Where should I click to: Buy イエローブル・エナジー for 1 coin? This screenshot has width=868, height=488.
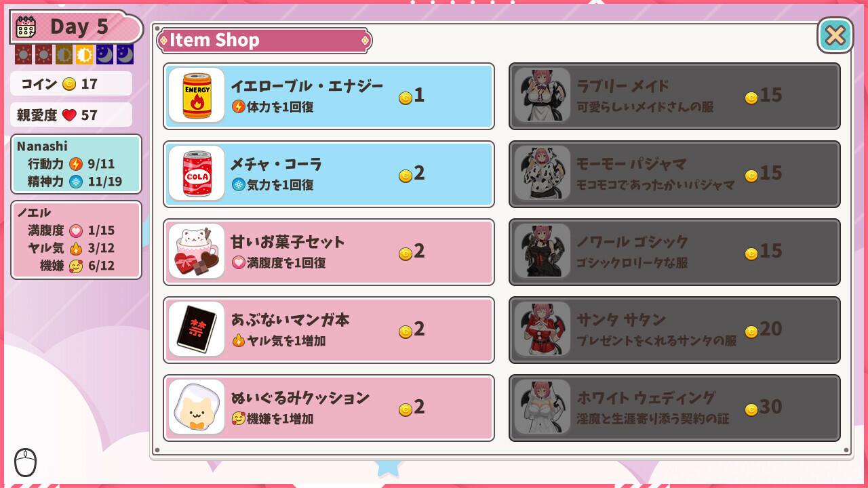329,96
